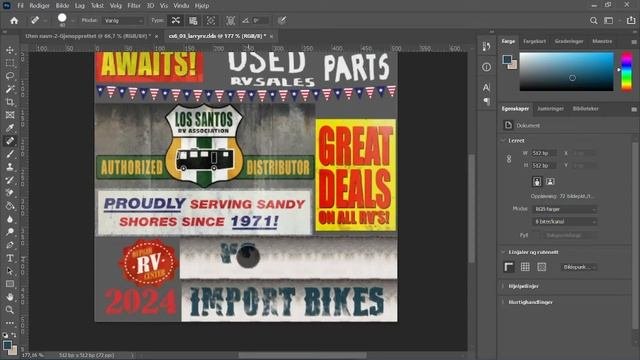Select the Lasso tool

tap(10, 76)
